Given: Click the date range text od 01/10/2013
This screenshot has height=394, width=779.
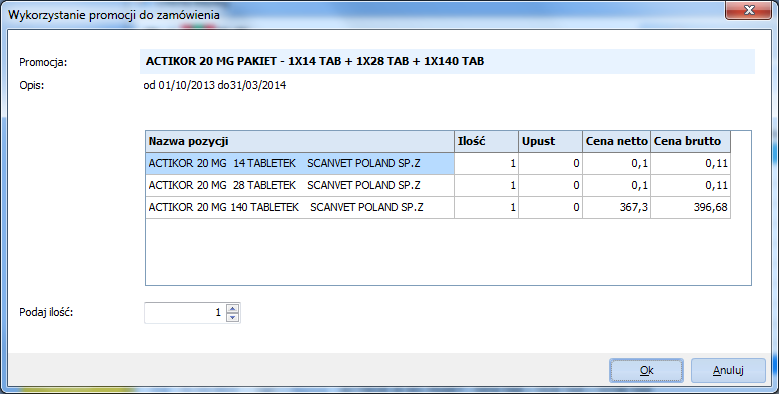Looking at the screenshot, I should pos(215,85).
